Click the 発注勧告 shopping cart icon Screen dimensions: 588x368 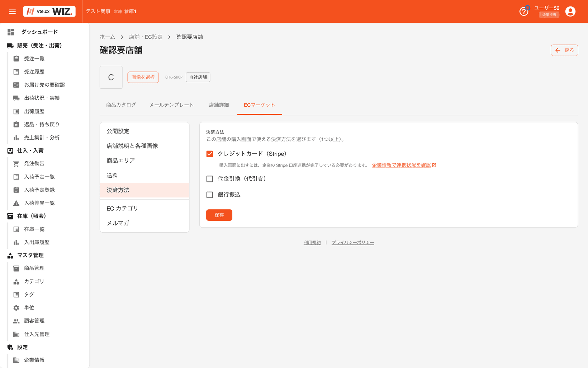click(16, 163)
